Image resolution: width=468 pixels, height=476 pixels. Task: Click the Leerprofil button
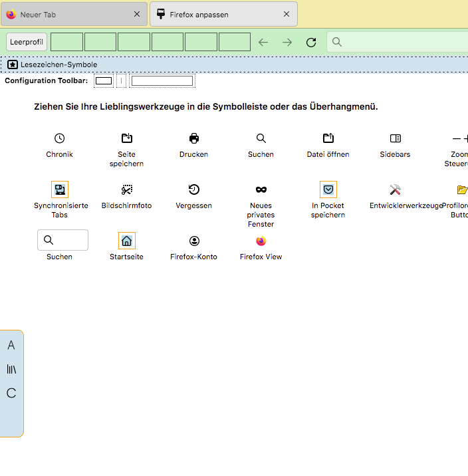[x=27, y=42]
